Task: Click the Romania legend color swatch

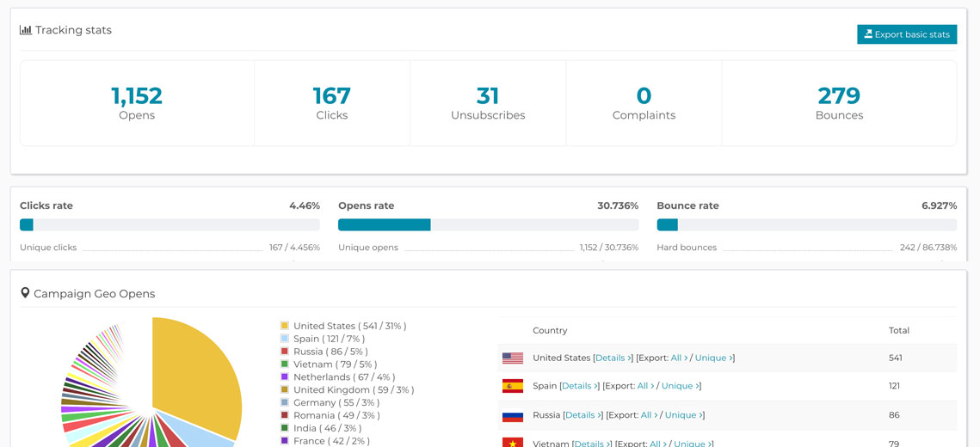Action: (x=285, y=415)
